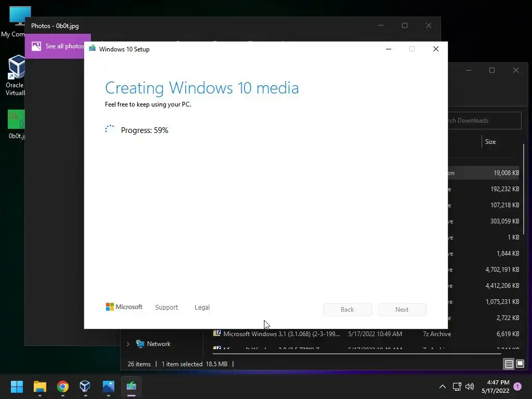Click the Explorer vertical scrollbar

pyautogui.click(x=524, y=189)
